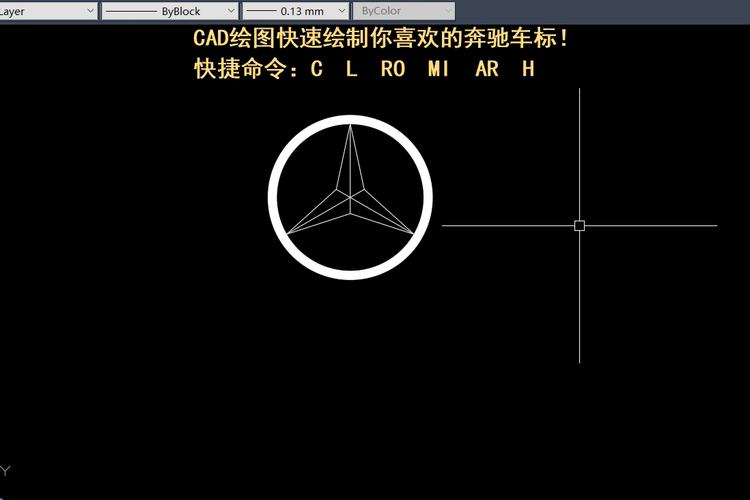This screenshot has width=750, height=500.
Task: Click the UCS Y axis icon
Action: pos(5,470)
